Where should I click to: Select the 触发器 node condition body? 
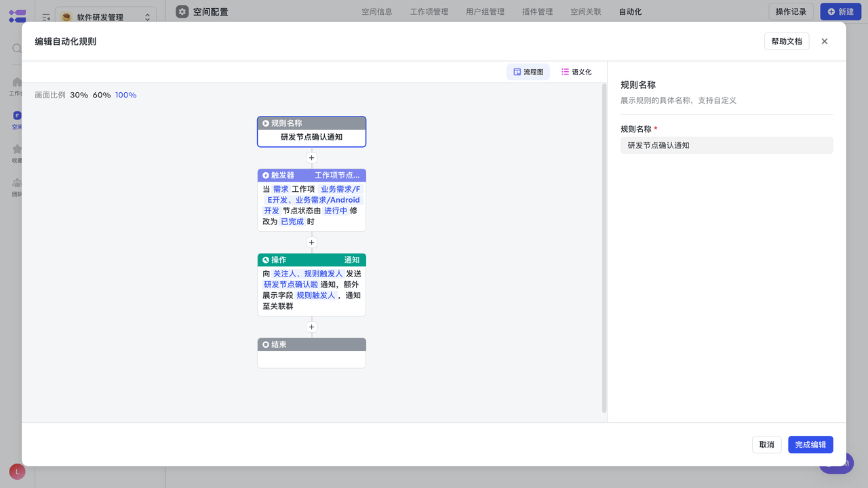click(x=312, y=205)
